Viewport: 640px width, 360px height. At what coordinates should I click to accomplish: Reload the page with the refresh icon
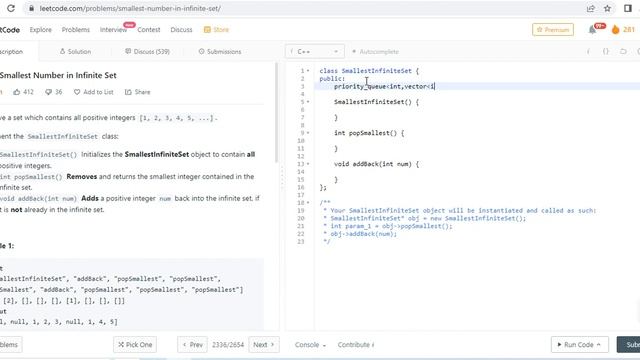click(11, 8)
